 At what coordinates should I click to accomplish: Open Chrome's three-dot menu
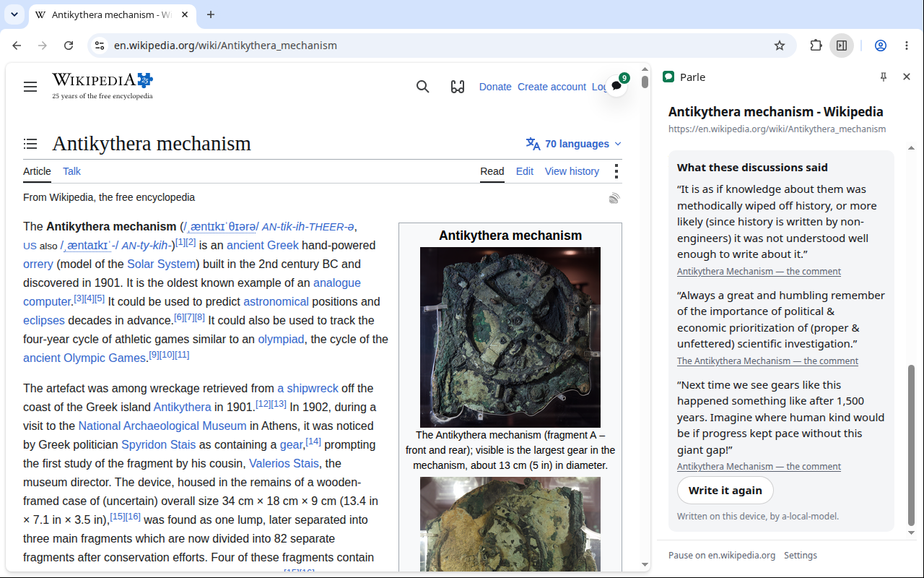(x=907, y=46)
